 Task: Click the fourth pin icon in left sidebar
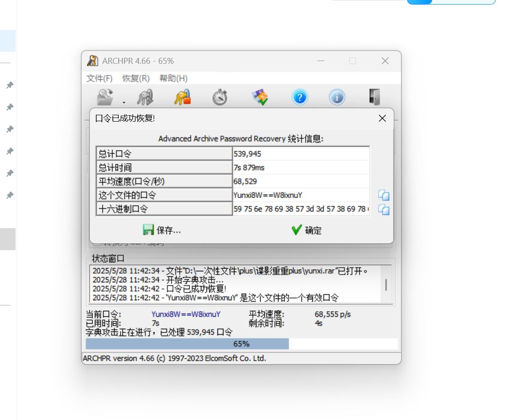10,151
